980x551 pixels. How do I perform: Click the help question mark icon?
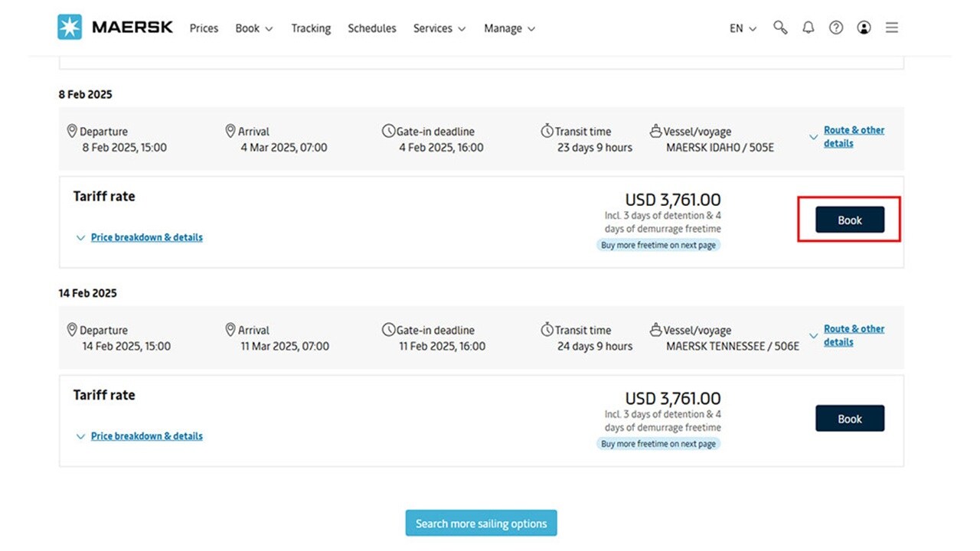point(835,28)
